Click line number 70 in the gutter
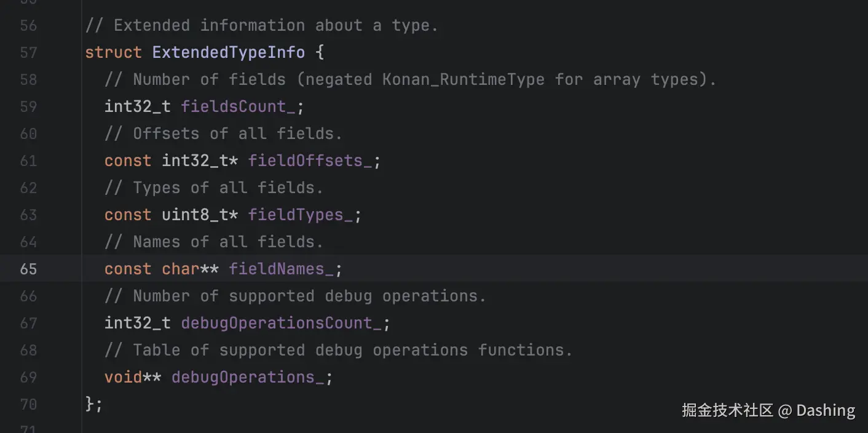Image resolution: width=868 pixels, height=433 pixels. 28,405
